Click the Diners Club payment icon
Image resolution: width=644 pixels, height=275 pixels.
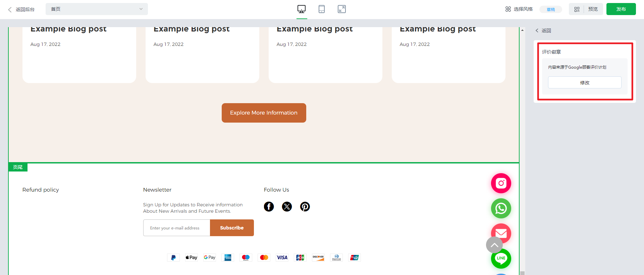coord(336,258)
